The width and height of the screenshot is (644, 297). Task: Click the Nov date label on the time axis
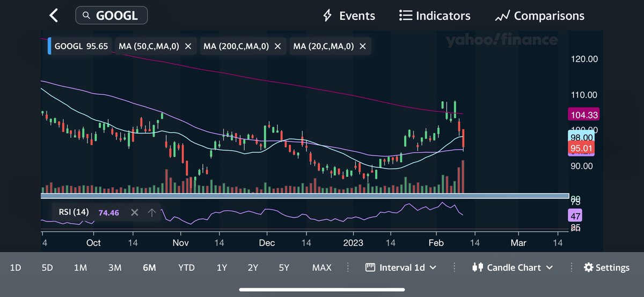tap(181, 243)
